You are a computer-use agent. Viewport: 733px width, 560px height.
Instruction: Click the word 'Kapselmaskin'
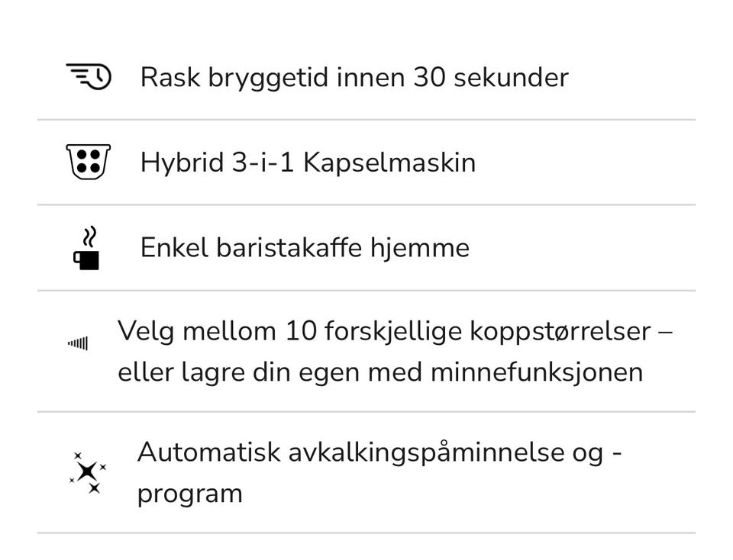(x=389, y=163)
